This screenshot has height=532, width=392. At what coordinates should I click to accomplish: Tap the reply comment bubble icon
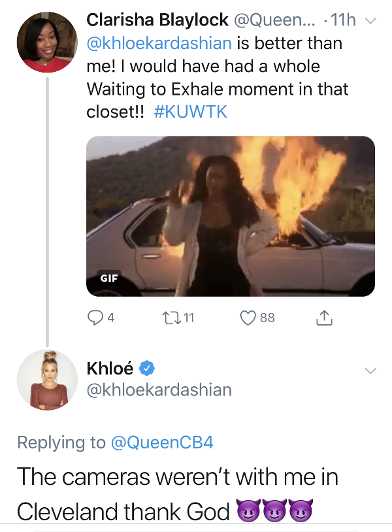pyautogui.click(x=95, y=318)
